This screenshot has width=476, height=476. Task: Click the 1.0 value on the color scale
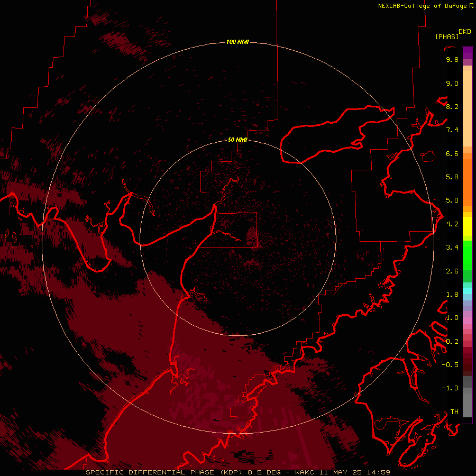click(452, 317)
